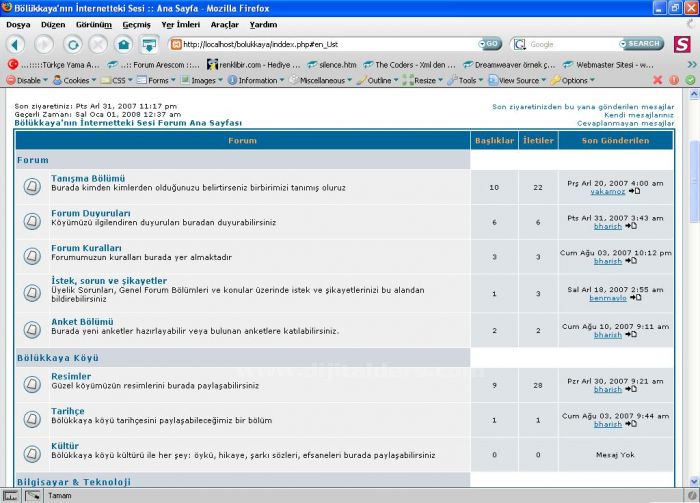Expand the Images dropdown in developer toolbar

pos(203,80)
